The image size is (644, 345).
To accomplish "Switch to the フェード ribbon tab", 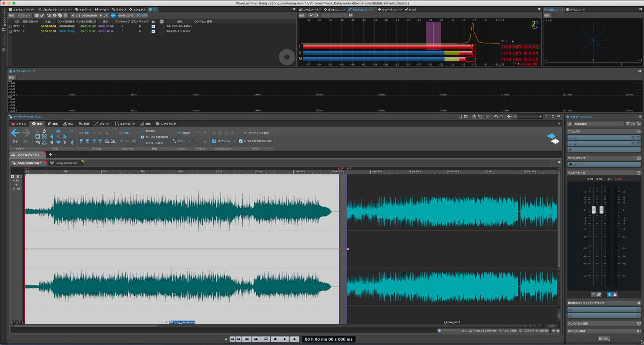I will click(102, 124).
